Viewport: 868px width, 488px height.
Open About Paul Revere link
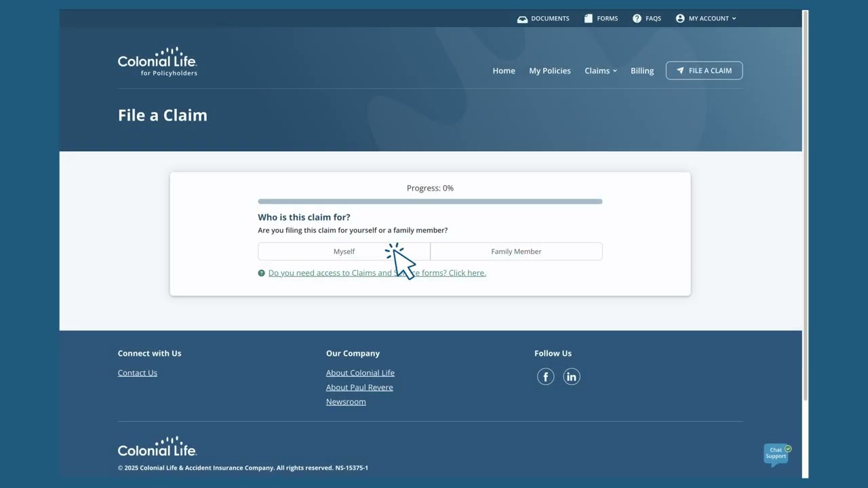(x=359, y=388)
